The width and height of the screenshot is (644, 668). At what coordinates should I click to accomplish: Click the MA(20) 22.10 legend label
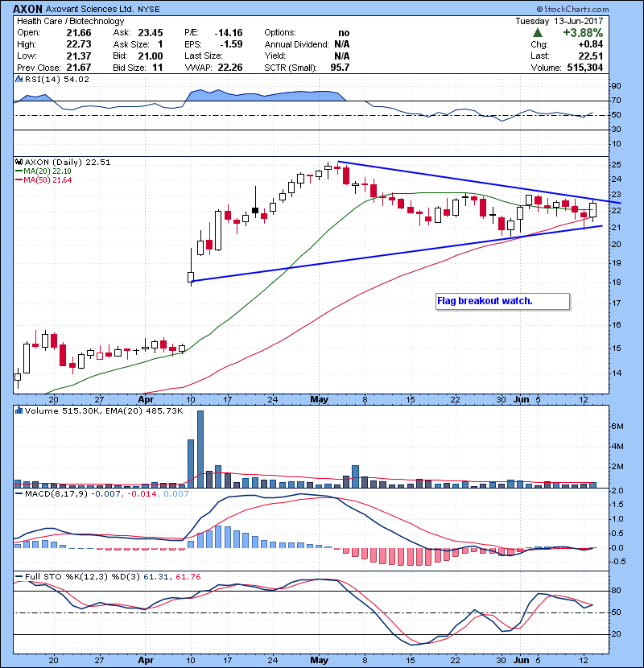point(43,171)
